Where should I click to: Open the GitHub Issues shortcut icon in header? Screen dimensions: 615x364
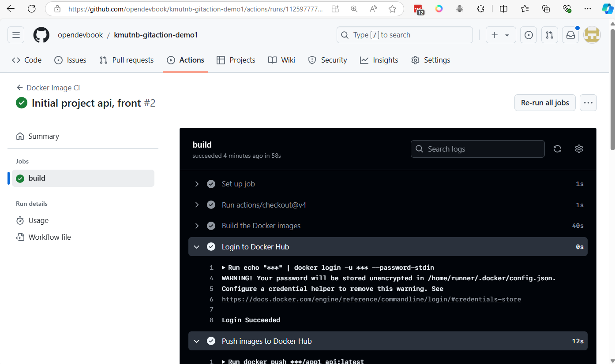tap(529, 35)
